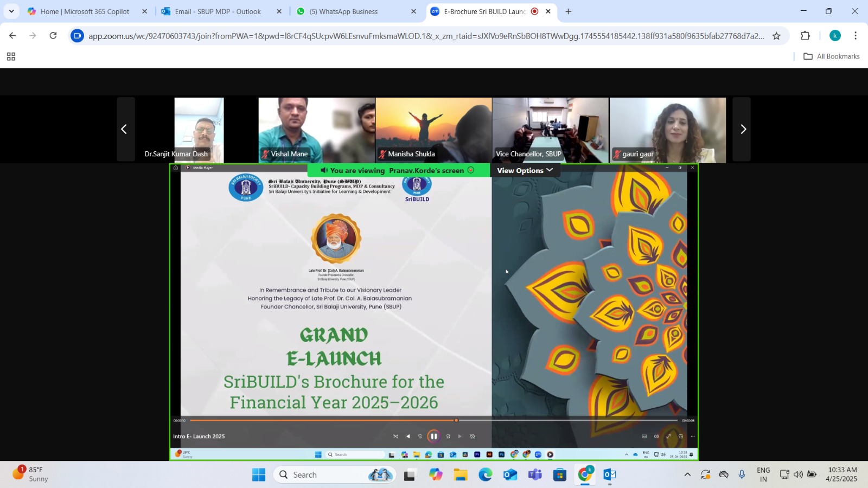Go forward in browser history
Image resolution: width=868 pixels, height=488 pixels.
pos(33,36)
